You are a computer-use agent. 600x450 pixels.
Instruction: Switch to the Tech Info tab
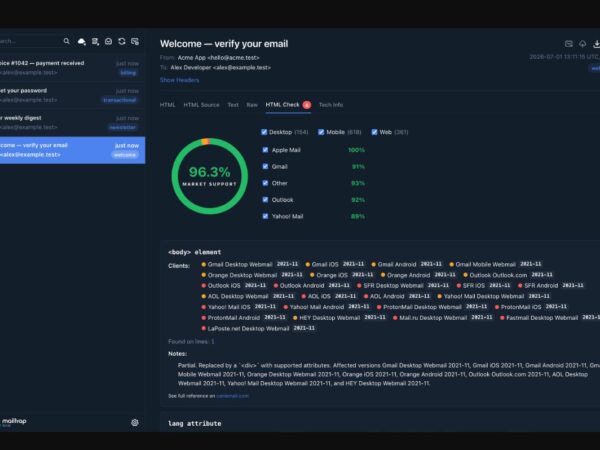331,105
